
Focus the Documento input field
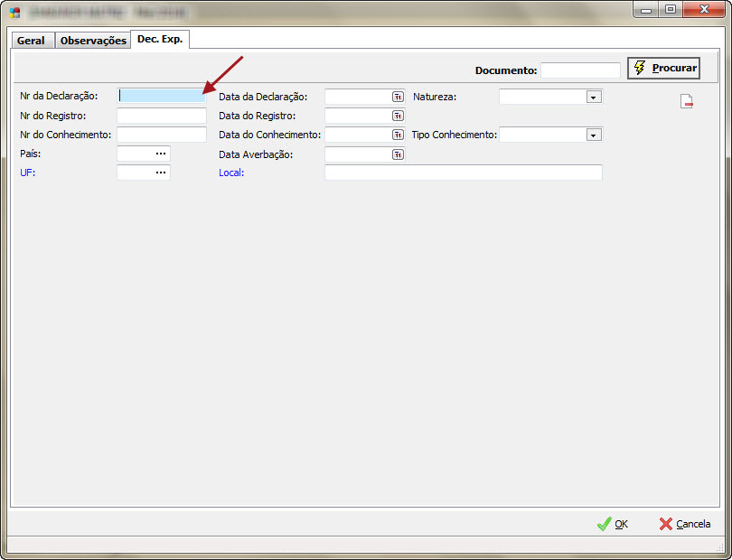580,70
